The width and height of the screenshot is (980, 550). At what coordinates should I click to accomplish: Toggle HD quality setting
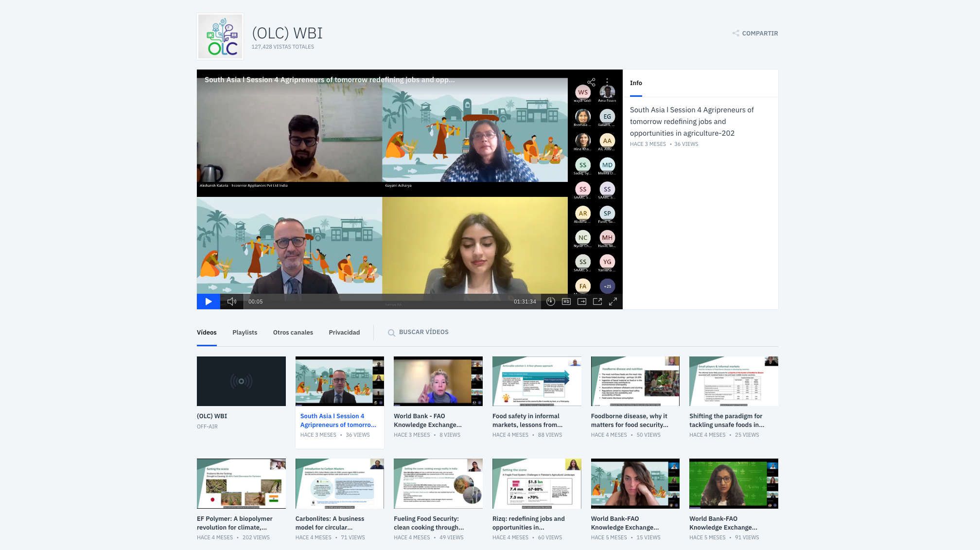tap(566, 302)
